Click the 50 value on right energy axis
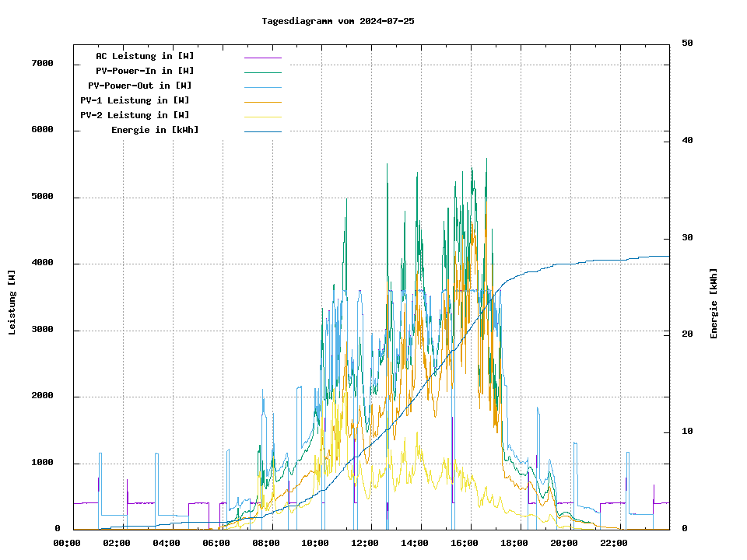This screenshot has width=747, height=560. tap(687, 44)
